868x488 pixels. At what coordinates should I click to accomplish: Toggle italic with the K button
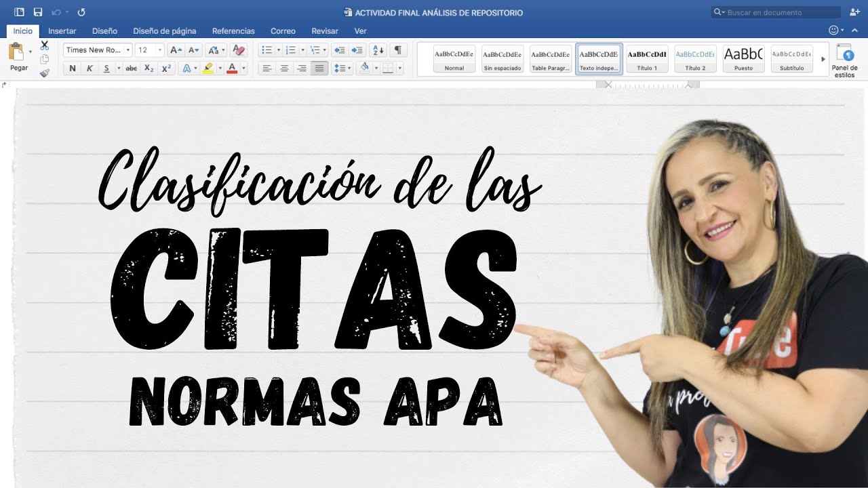click(89, 68)
